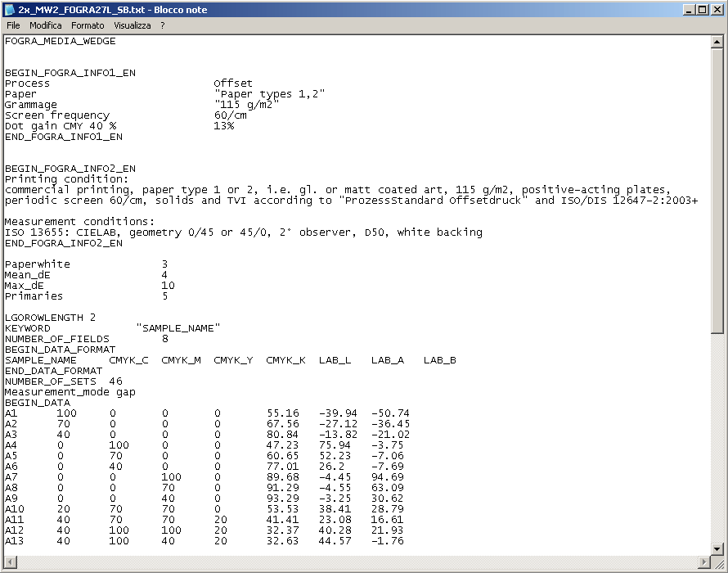The width and height of the screenshot is (728, 573).
Task: Click the value 75.94 in row A4
Action: point(335,445)
